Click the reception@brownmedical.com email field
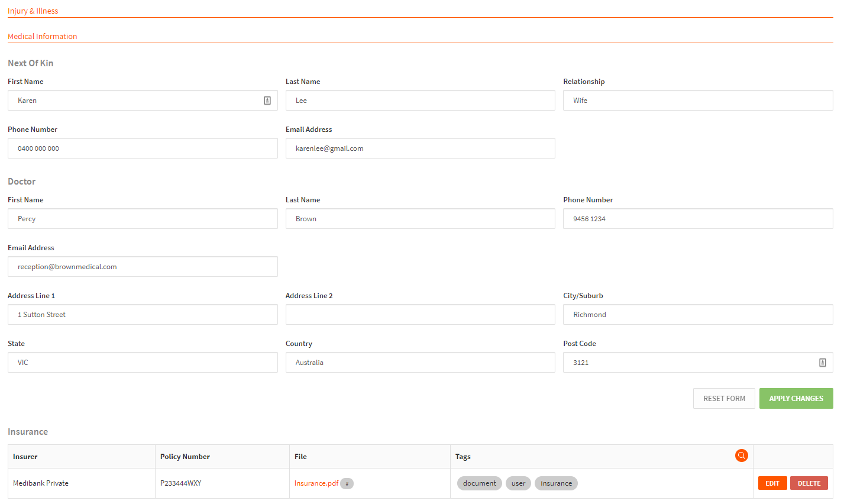 [x=143, y=267]
